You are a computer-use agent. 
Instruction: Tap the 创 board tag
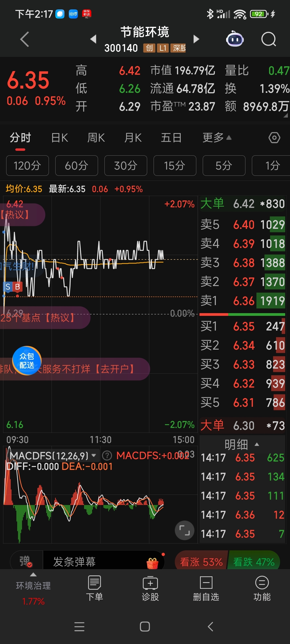[149, 48]
